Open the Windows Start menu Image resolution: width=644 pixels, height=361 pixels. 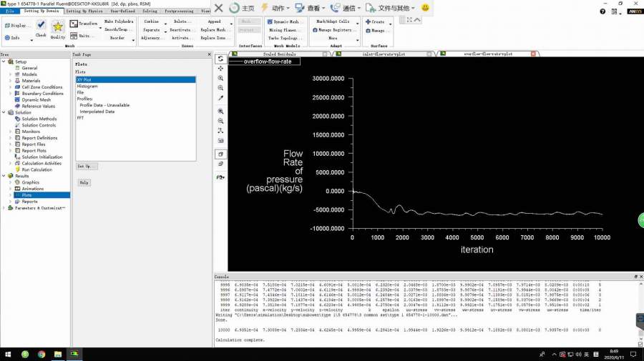[7, 354]
